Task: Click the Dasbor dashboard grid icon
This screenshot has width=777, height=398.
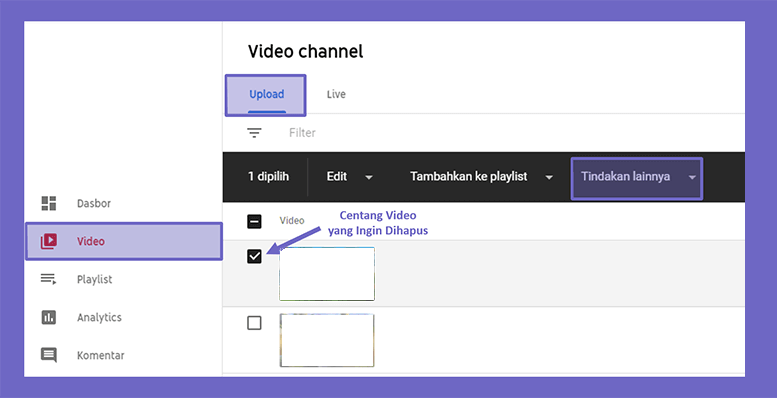Action: point(49,203)
